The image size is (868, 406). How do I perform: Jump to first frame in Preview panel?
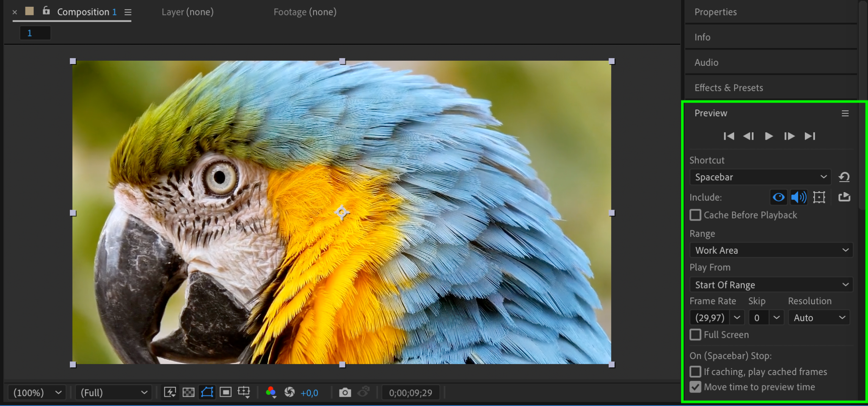pos(729,136)
